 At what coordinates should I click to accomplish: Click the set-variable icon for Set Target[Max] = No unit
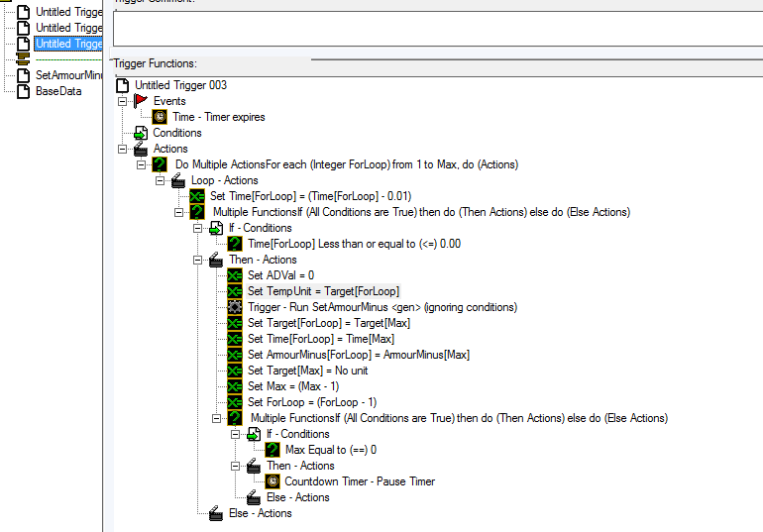pyautogui.click(x=235, y=372)
